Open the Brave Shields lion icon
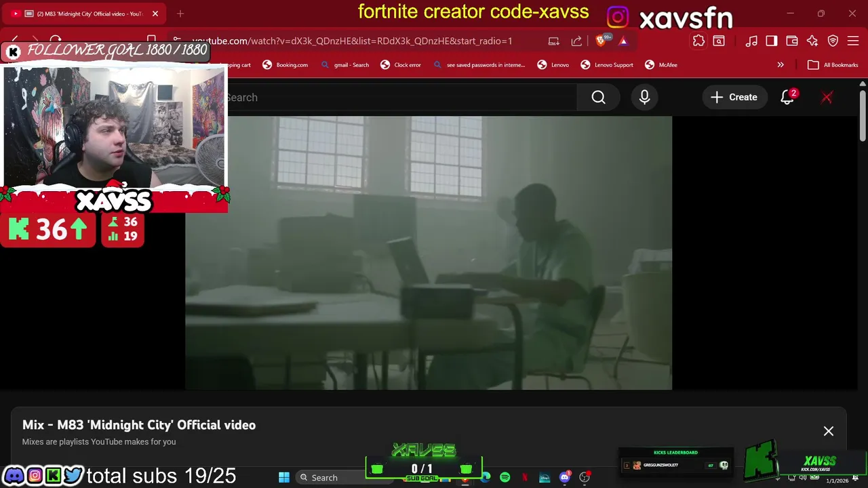The image size is (868, 488). [x=601, y=41]
